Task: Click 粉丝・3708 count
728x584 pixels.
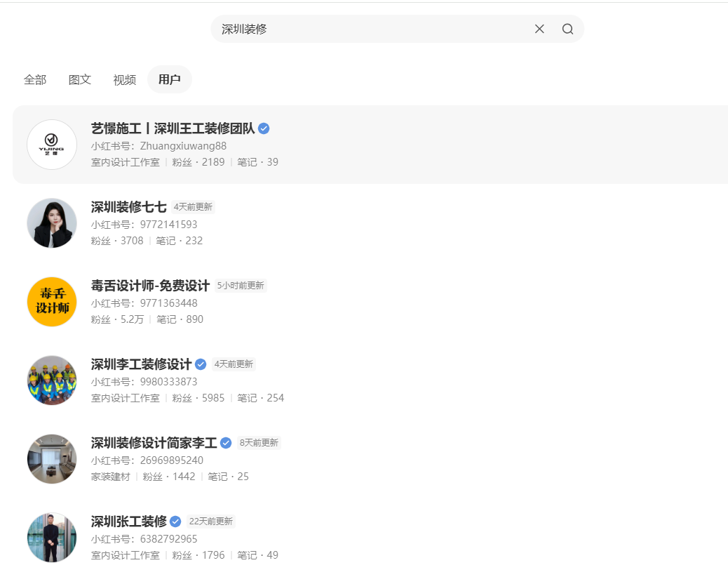Action: click(x=117, y=241)
